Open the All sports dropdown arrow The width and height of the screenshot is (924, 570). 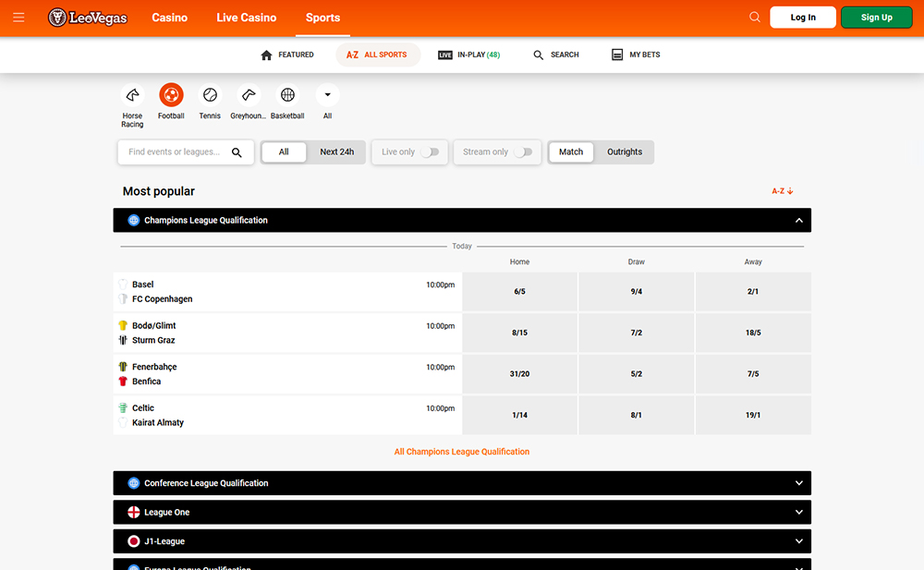pyautogui.click(x=327, y=95)
